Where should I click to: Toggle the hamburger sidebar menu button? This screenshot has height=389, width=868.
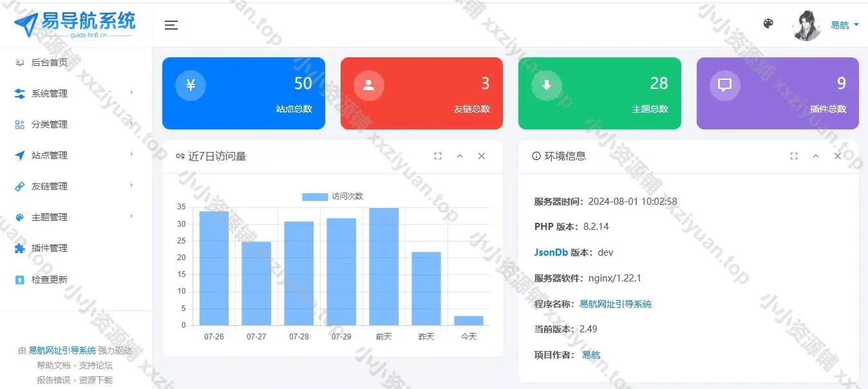point(171,25)
